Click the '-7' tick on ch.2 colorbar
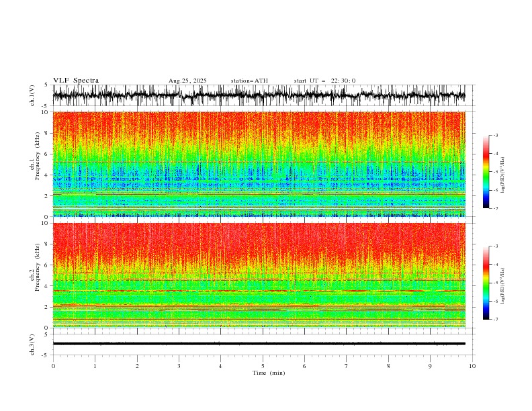The height and width of the screenshot is (411, 532). 496,319
